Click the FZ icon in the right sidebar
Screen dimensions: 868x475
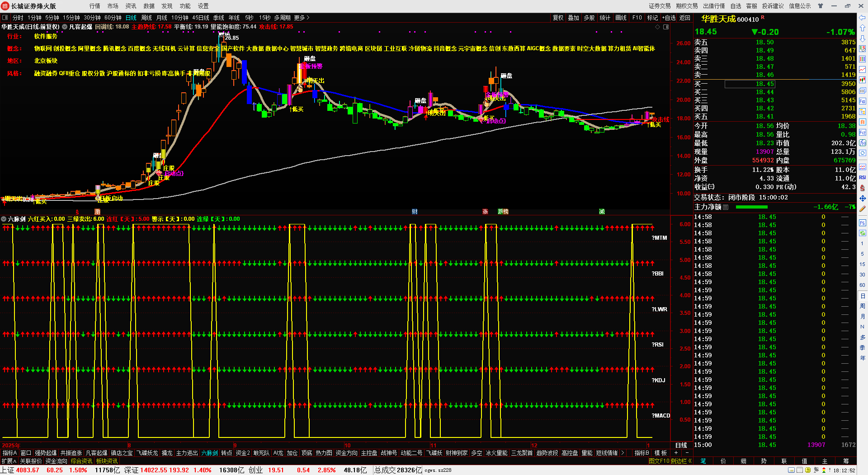(x=863, y=133)
